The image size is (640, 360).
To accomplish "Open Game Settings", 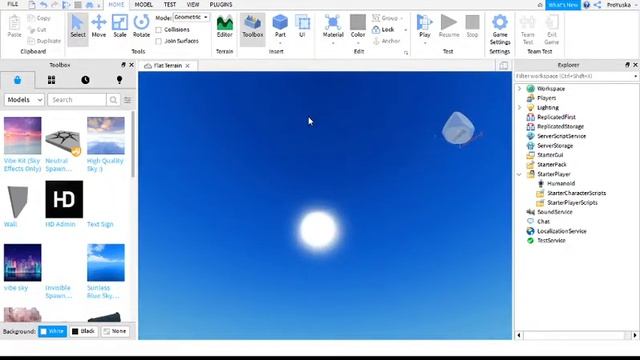I will coord(500,30).
